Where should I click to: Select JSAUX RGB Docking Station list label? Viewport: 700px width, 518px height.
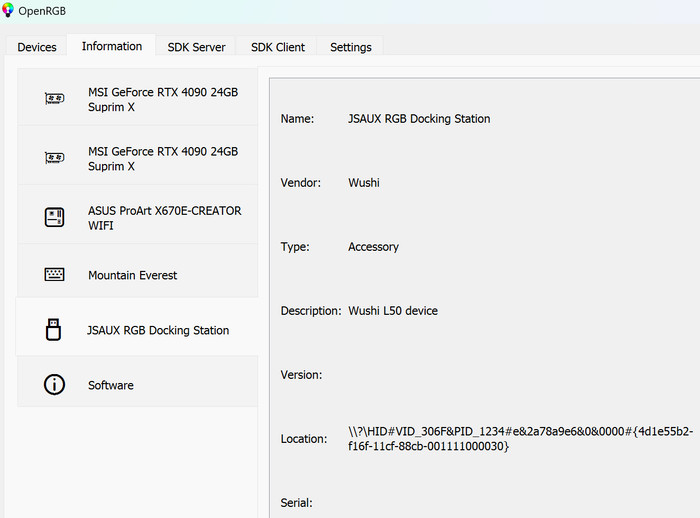158,330
